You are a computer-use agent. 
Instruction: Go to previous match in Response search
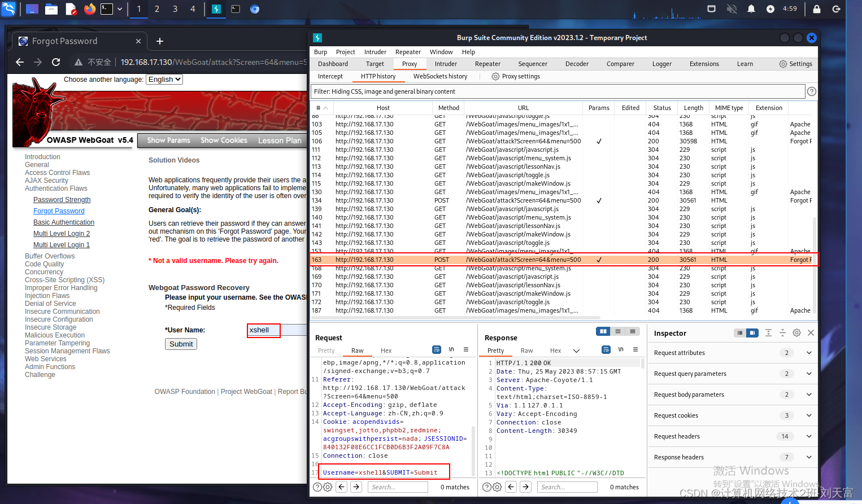(511, 487)
